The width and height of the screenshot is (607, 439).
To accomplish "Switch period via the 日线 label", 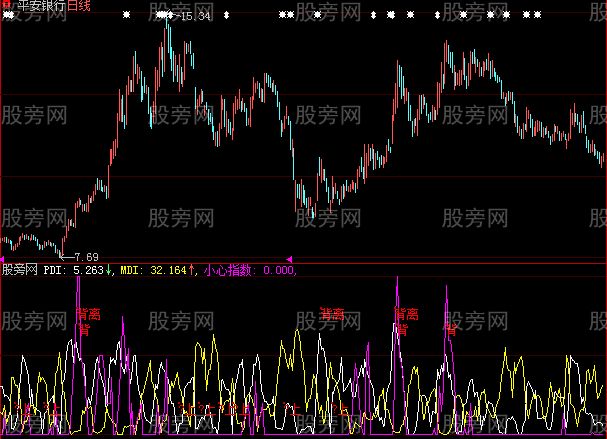I will [79, 6].
